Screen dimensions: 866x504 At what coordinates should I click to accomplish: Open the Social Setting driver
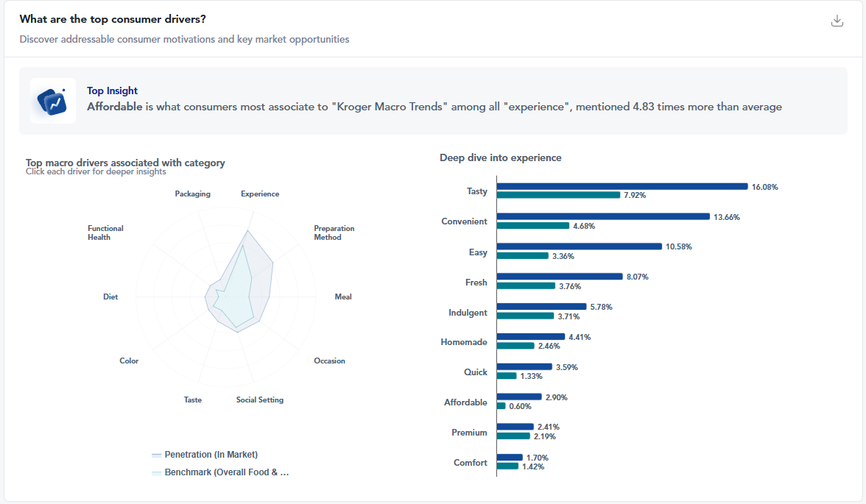coord(259,400)
